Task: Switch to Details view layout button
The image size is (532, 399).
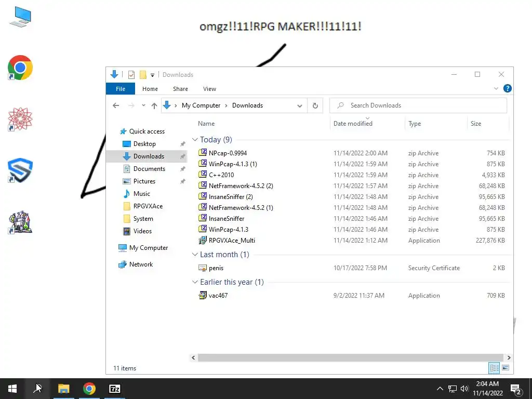Action: [494, 368]
